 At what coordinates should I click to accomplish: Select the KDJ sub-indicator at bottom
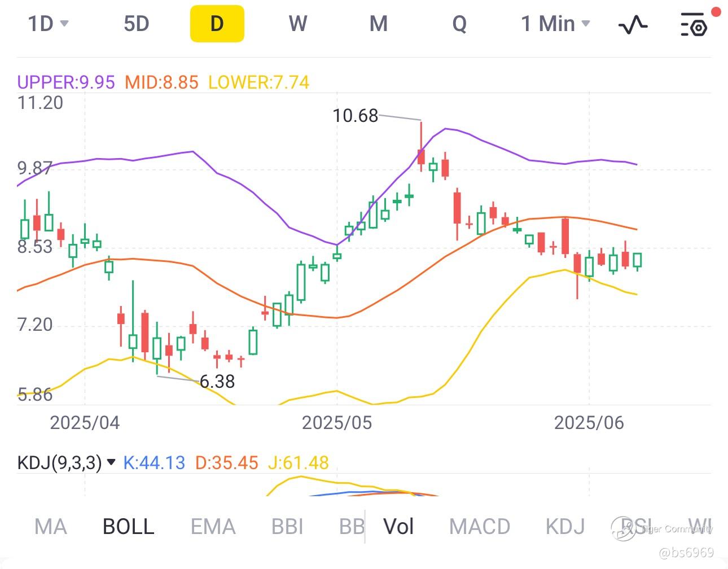pos(565,527)
